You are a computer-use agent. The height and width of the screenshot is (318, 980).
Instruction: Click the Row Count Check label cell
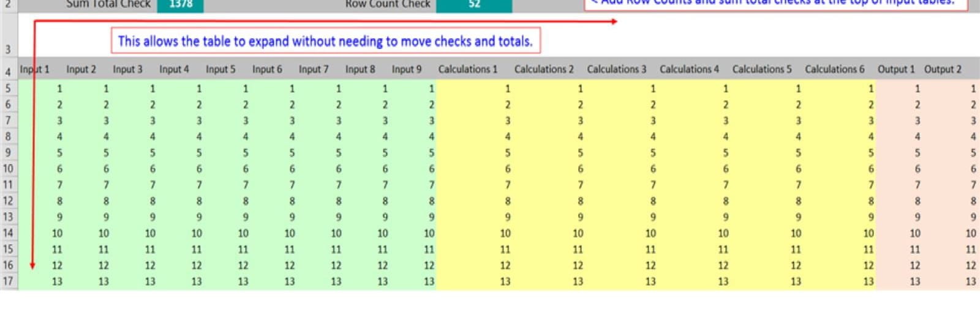click(387, 5)
